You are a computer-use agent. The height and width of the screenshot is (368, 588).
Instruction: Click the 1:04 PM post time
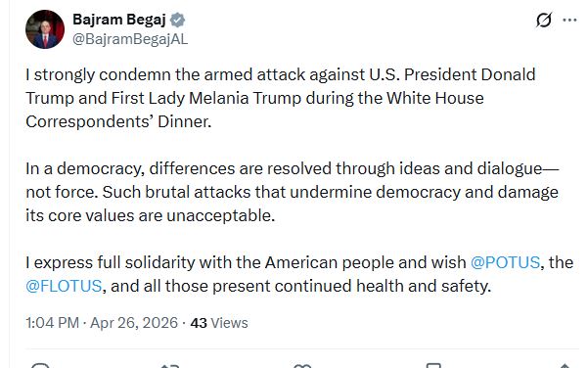(52, 323)
